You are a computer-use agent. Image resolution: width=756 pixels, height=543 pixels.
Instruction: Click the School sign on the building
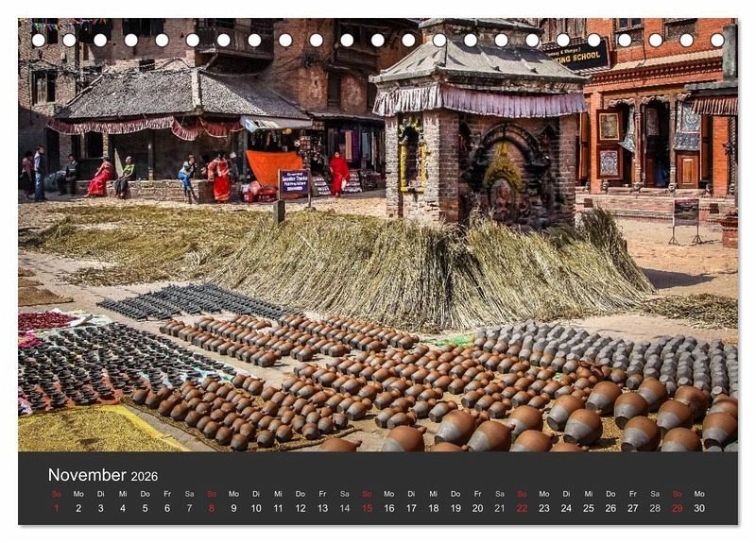click(578, 57)
